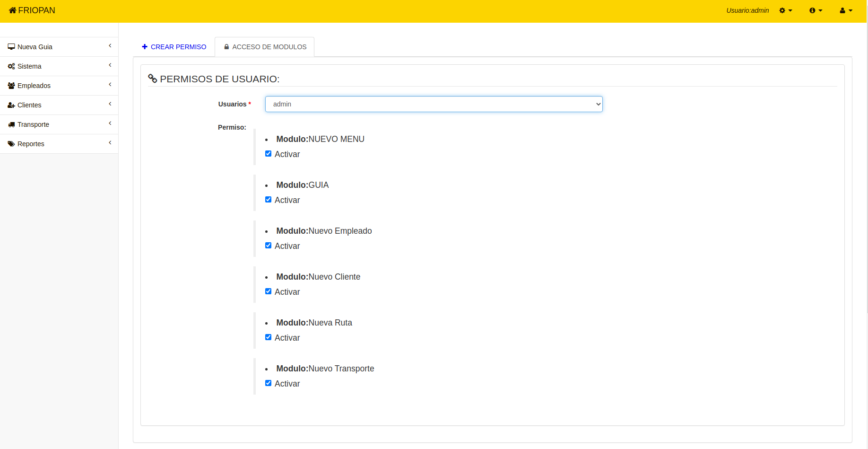The image size is (868, 449).
Task: Click the Reportes tags icon
Action: coord(11,144)
